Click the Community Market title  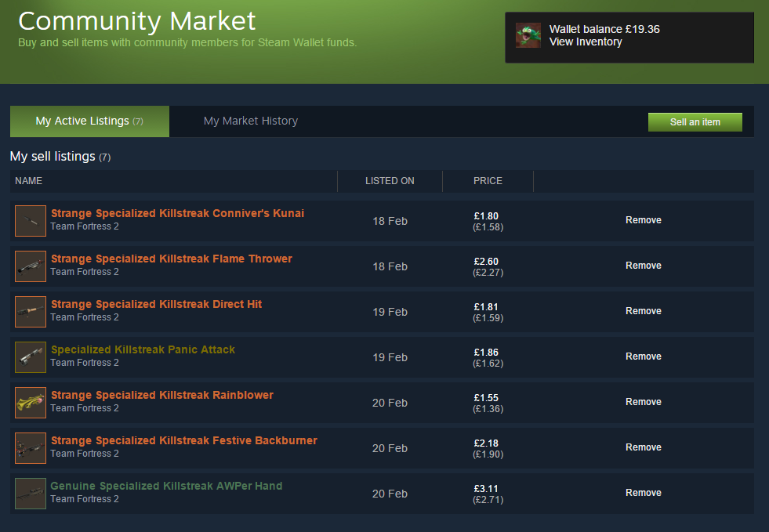pyautogui.click(x=137, y=21)
